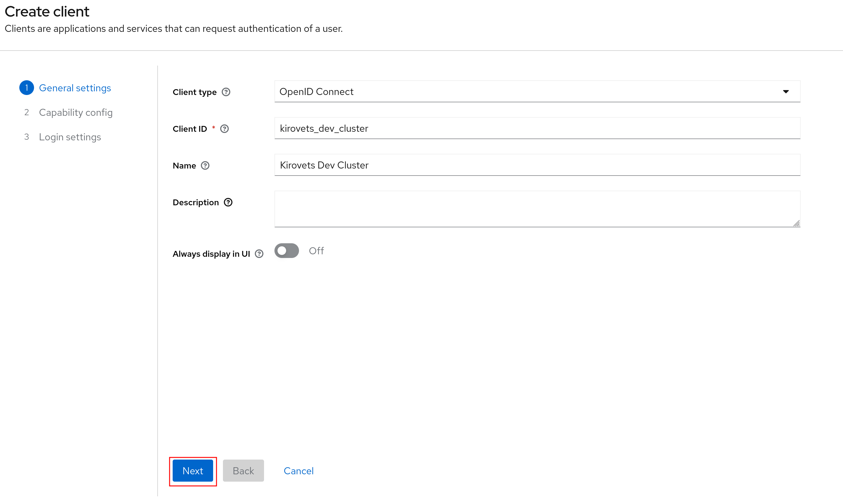The height and width of the screenshot is (504, 843).
Task: Click the Cancel link
Action: (298, 471)
